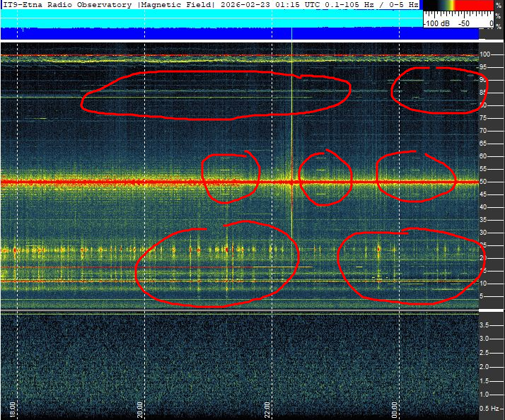505x420 pixels.
Task: Click the 5 Hz tick on the upper frequency axis
Action: 482,296
